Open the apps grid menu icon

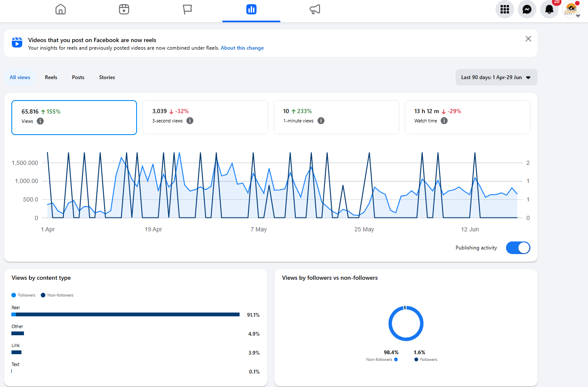click(x=505, y=9)
